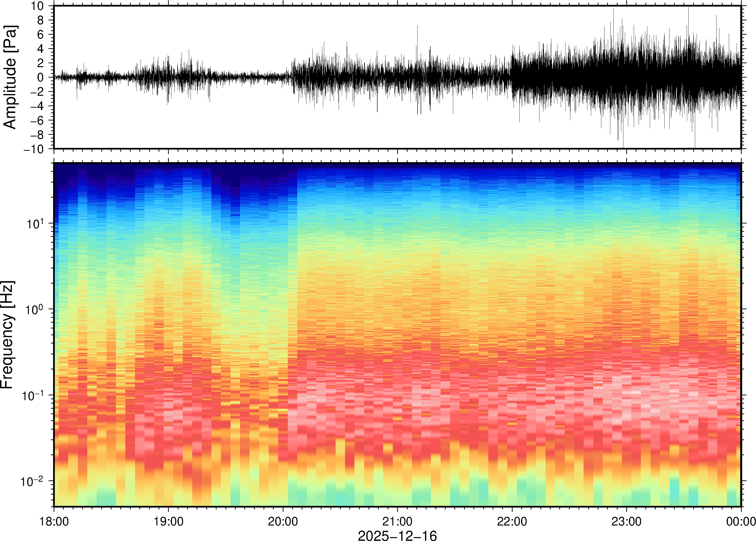
Task: Click the 10 amplitude tick label
Action: click(x=37, y=6)
